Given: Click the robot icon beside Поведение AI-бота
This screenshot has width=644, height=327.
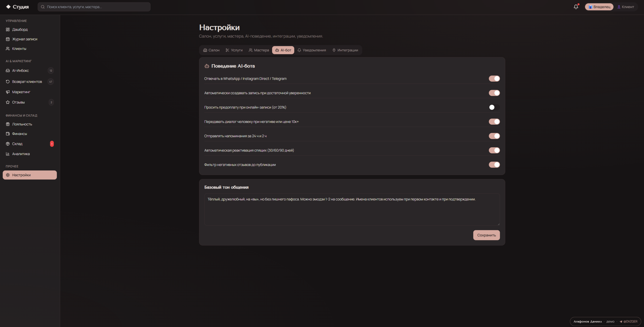Looking at the screenshot, I should tap(207, 66).
